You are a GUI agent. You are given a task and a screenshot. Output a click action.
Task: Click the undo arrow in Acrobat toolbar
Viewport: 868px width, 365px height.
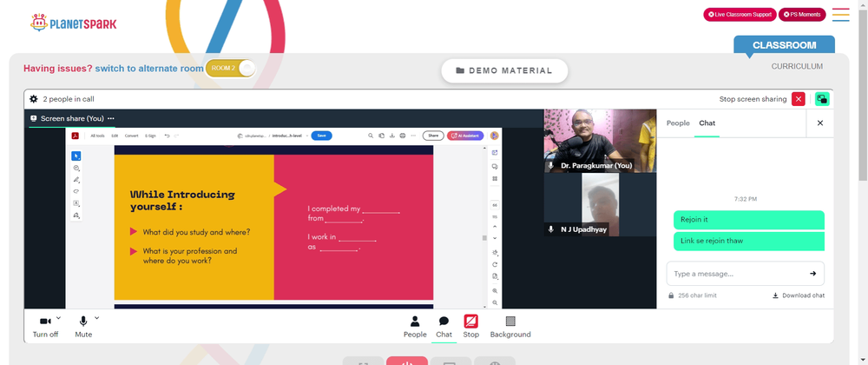click(x=167, y=136)
